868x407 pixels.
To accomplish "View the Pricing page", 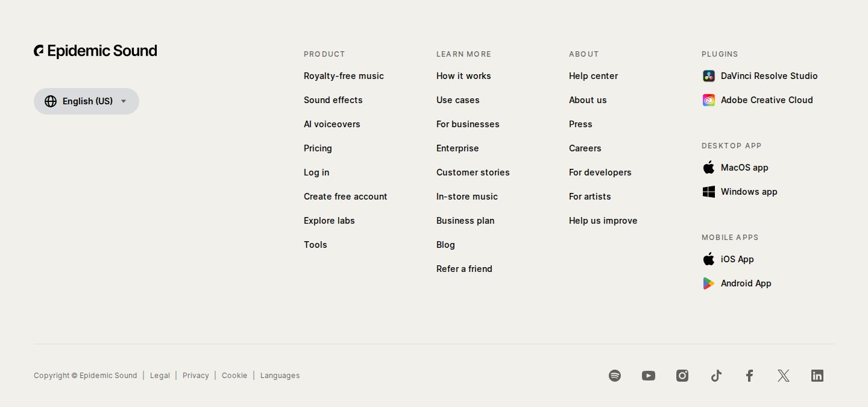I will tap(318, 148).
